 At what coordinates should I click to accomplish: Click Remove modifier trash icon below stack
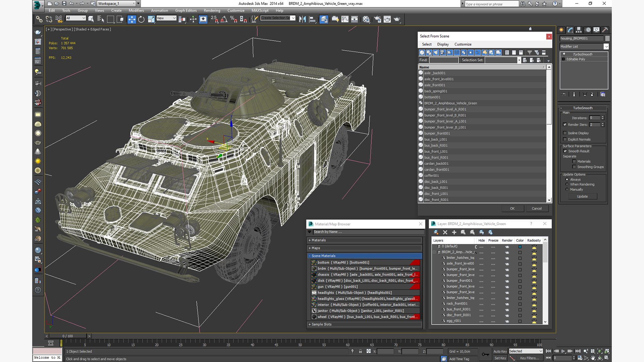point(592,95)
